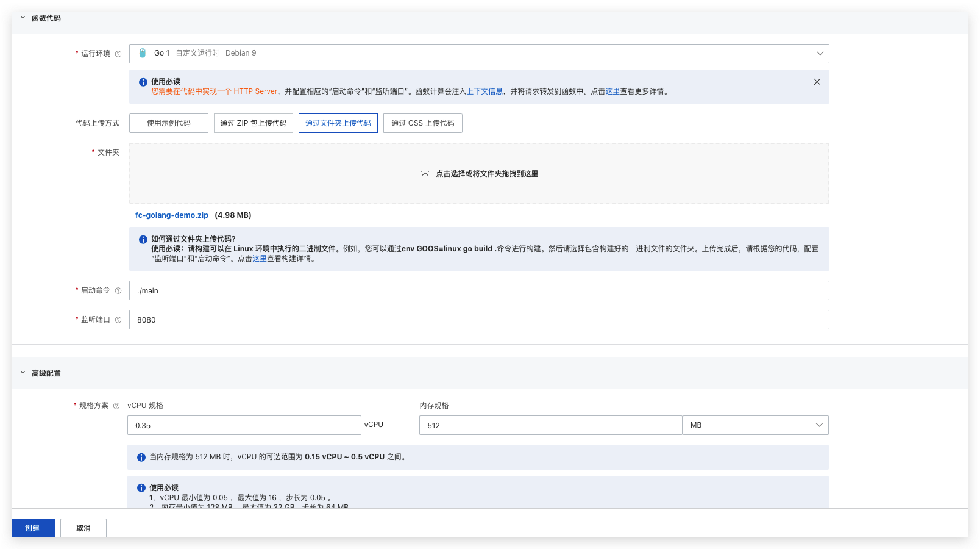The image size is (980, 549).
Task: Focus the vCPU 规格 input showing 0.35
Action: pos(244,425)
